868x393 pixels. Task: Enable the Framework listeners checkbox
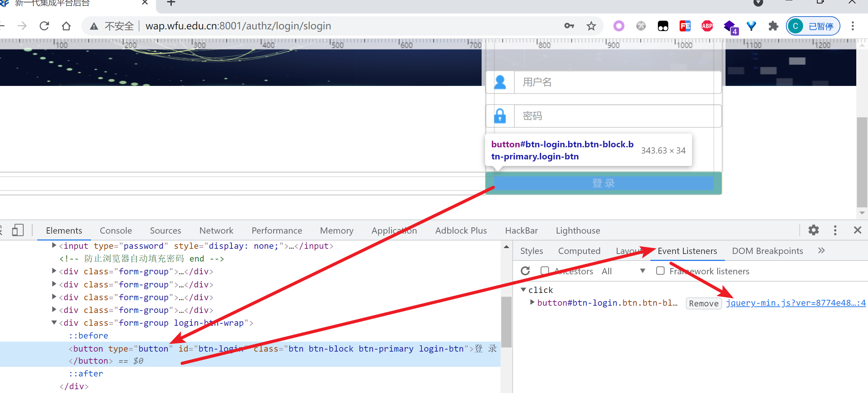pos(660,271)
